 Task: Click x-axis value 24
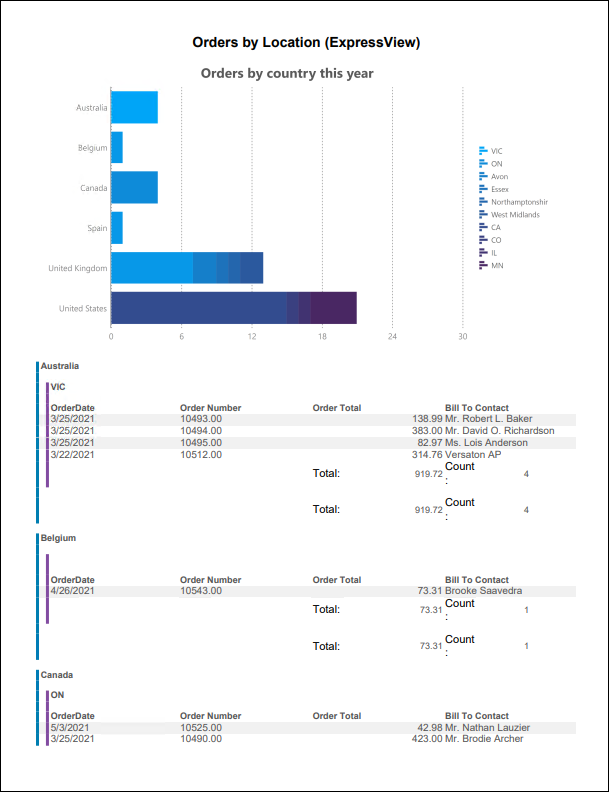click(x=392, y=336)
